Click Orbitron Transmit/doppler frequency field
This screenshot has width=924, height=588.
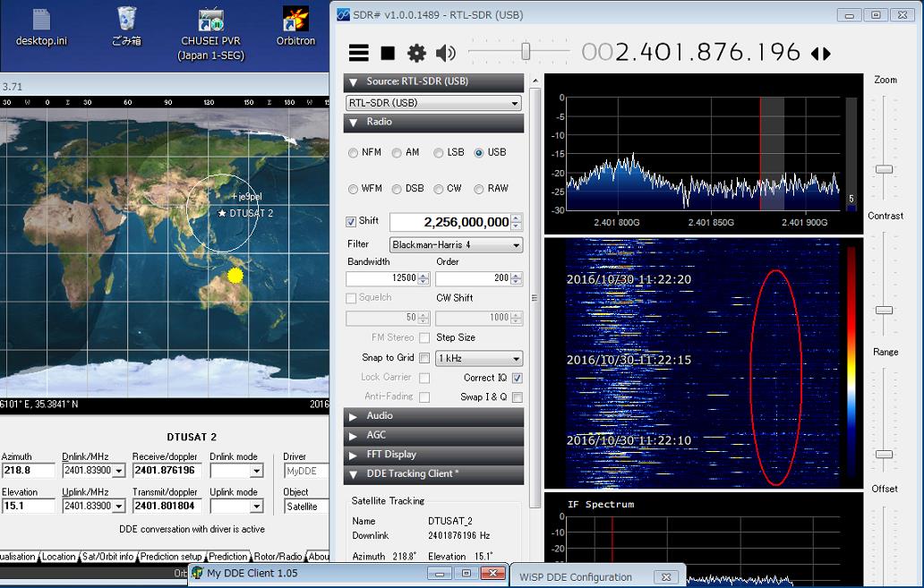click(x=167, y=506)
